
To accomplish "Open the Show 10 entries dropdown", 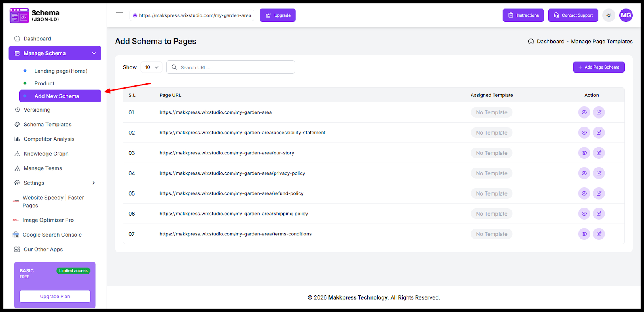I will click(152, 67).
